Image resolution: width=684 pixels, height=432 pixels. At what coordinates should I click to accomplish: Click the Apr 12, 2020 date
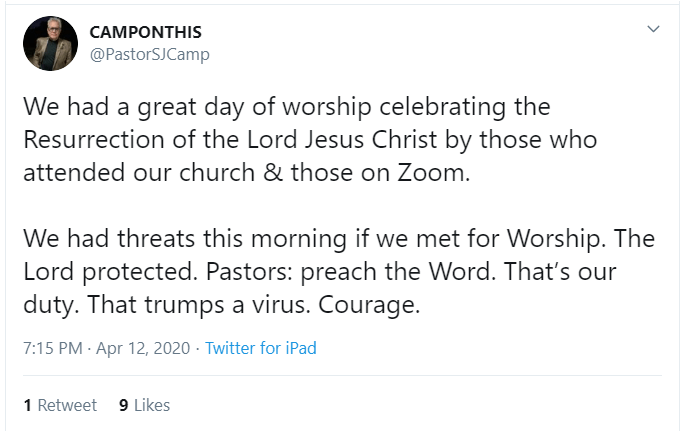142,349
